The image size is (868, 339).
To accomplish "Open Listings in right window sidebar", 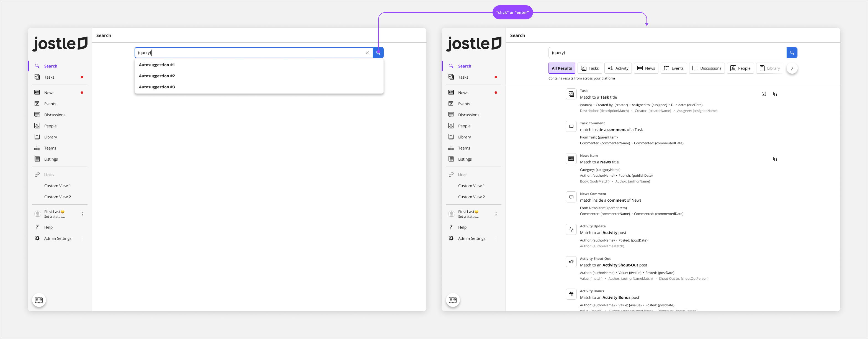I will (x=473, y=159).
